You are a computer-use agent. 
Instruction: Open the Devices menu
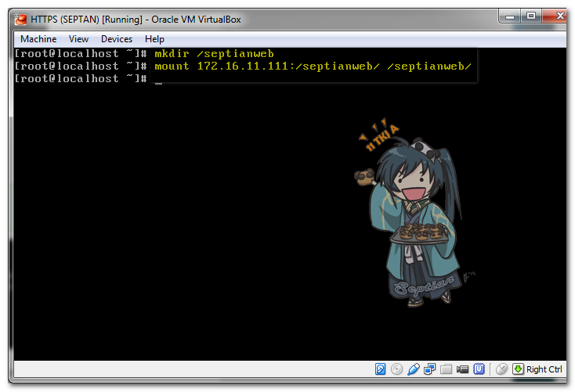116,39
